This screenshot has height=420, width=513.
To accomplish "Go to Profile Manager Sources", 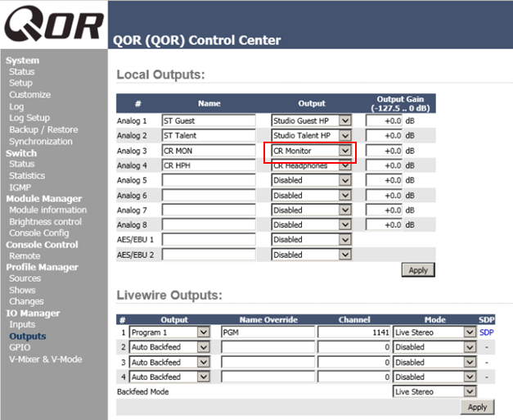I will [x=25, y=278].
